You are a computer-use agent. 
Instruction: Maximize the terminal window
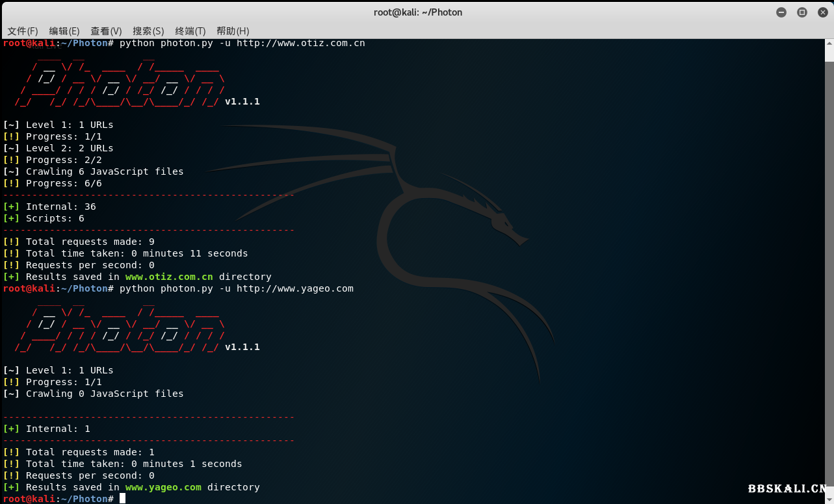pyautogui.click(x=802, y=12)
